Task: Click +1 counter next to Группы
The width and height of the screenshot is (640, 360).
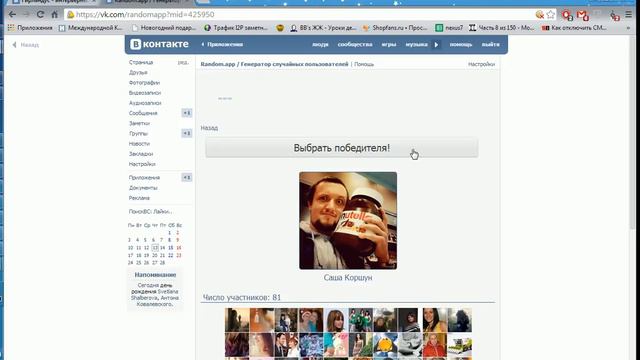Action: 187,133
